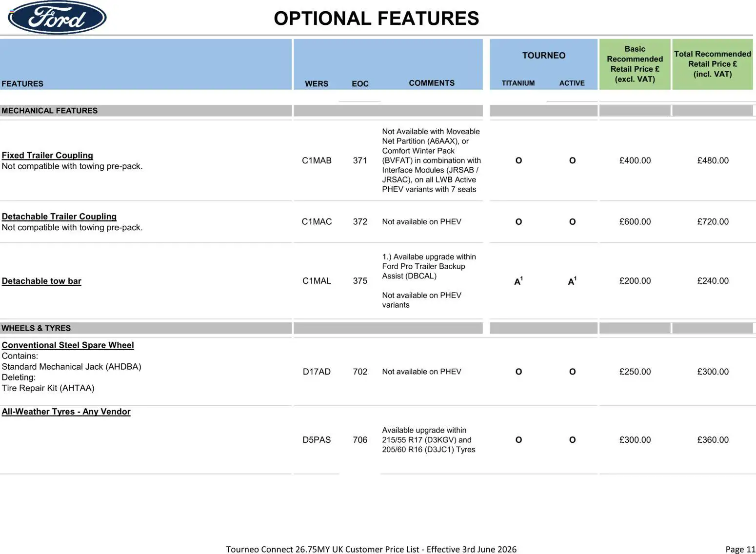756x554 pixels.
Task: Click the 'Fixed Trailer Coupling' feature title
Action: click(x=47, y=155)
